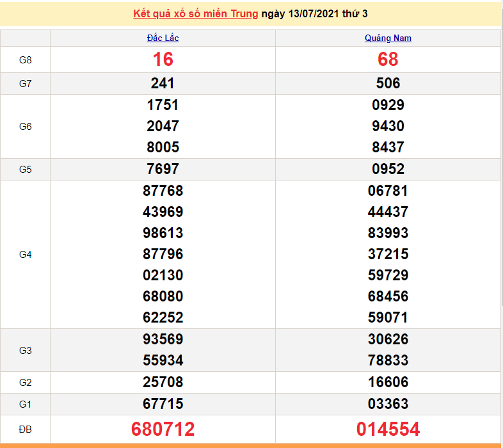Screen dimensions: 503x448
Task: Click the G4 row label
Action: [x=26, y=254]
